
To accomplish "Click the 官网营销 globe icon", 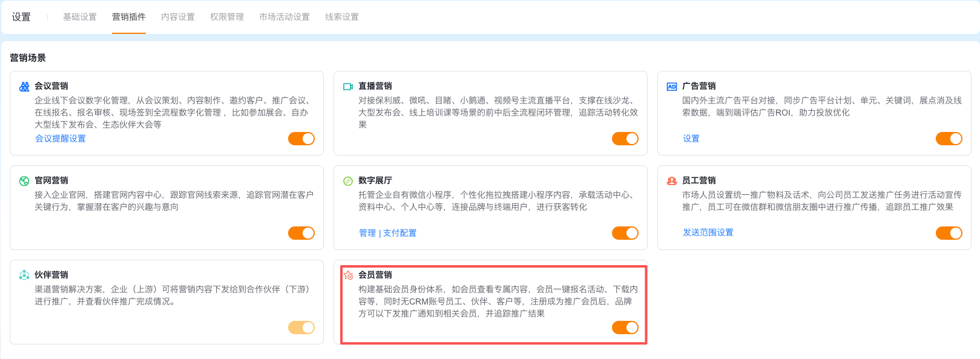I will (x=24, y=181).
